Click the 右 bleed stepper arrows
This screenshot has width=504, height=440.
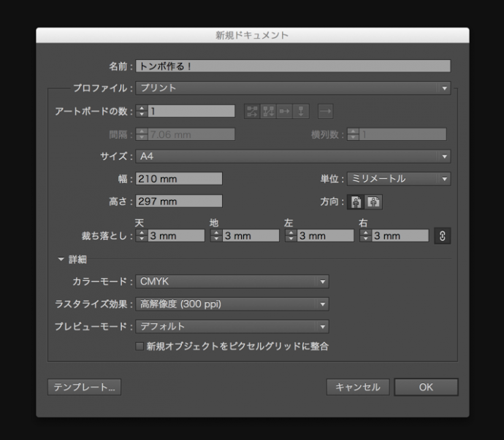[365, 236]
